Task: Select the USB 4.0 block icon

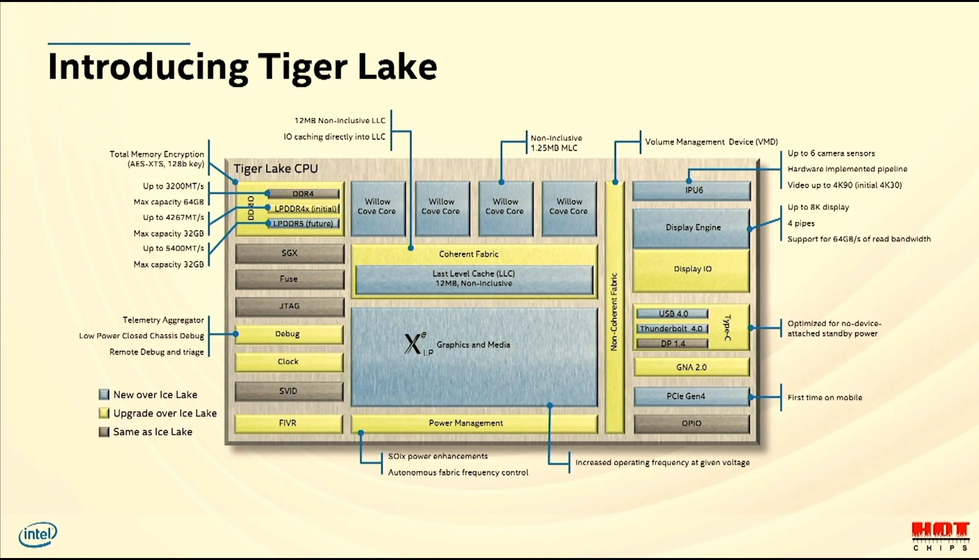Action: pos(672,313)
